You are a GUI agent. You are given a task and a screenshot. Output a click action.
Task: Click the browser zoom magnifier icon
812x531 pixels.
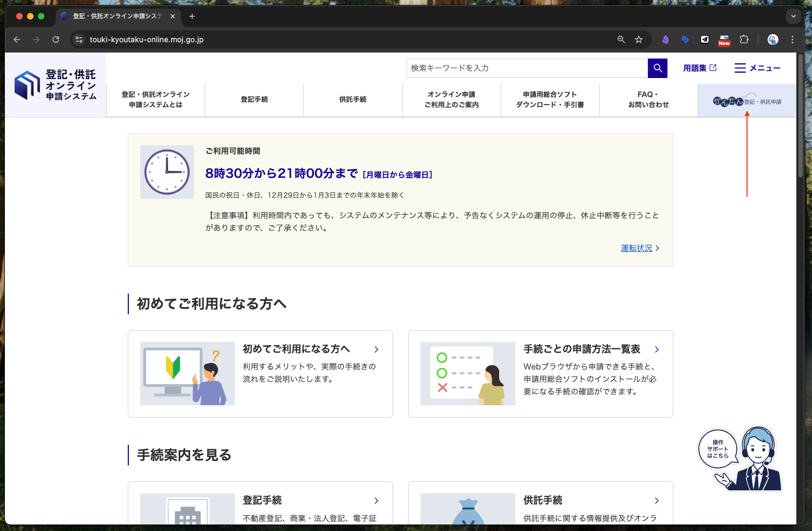click(x=621, y=40)
